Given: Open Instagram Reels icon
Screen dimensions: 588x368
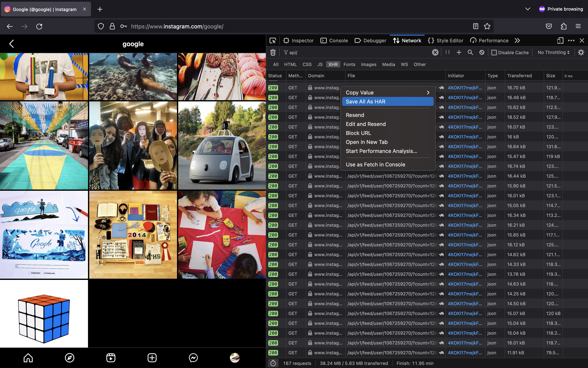Looking at the screenshot, I should coord(111,358).
